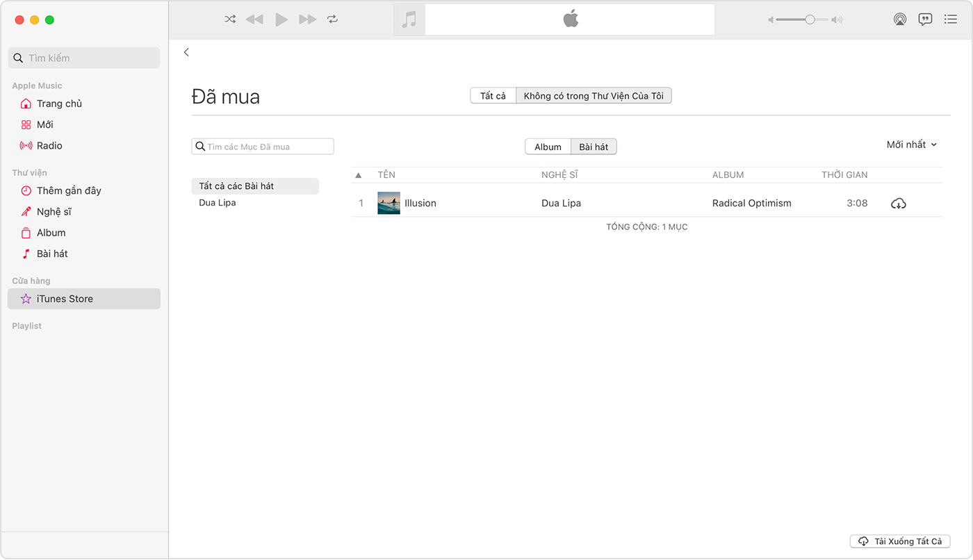Image resolution: width=973 pixels, height=560 pixels.
Task: Click Dua Lipa in Illusion row
Action: (x=561, y=203)
